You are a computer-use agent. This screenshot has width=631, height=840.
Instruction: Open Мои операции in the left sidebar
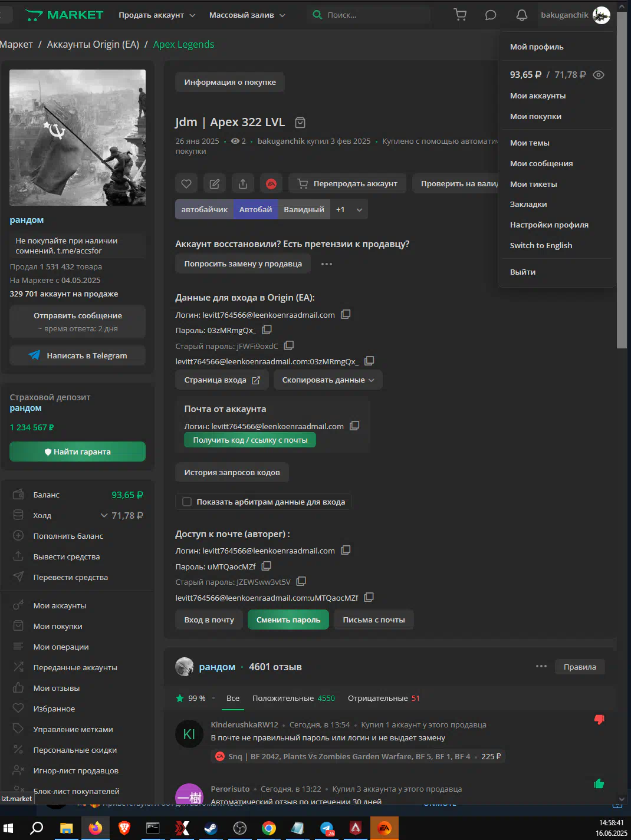[61, 647]
